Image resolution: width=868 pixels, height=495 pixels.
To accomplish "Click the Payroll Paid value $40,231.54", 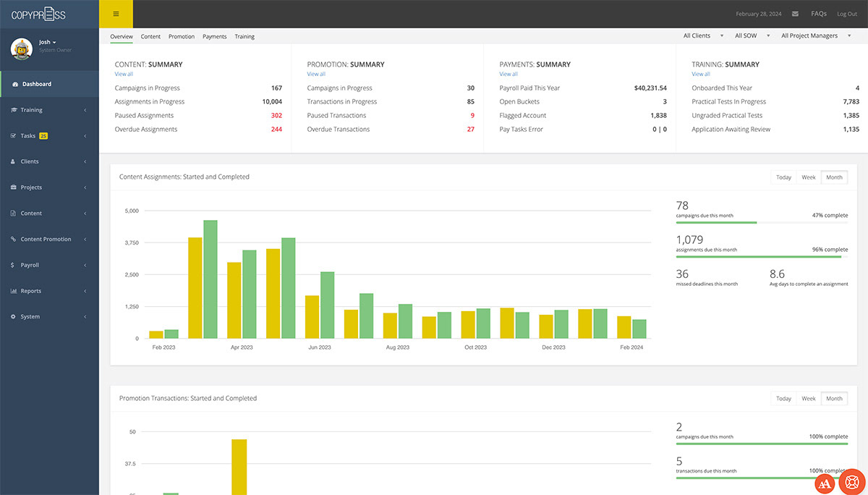I will tap(650, 88).
